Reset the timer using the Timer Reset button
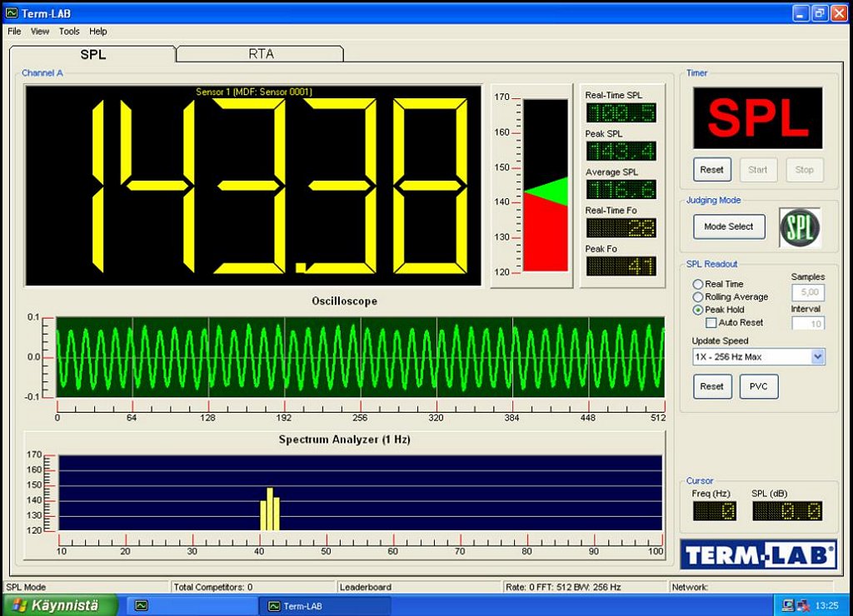 pos(711,170)
